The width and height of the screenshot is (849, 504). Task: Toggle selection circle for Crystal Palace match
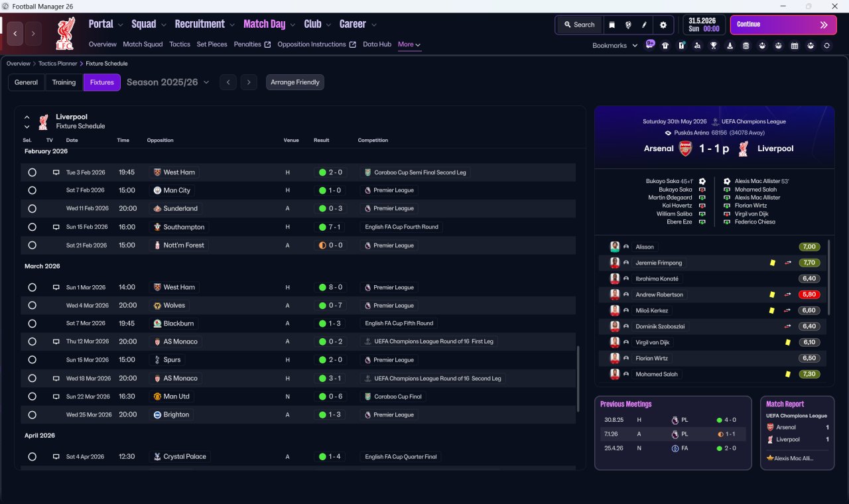[x=32, y=457]
